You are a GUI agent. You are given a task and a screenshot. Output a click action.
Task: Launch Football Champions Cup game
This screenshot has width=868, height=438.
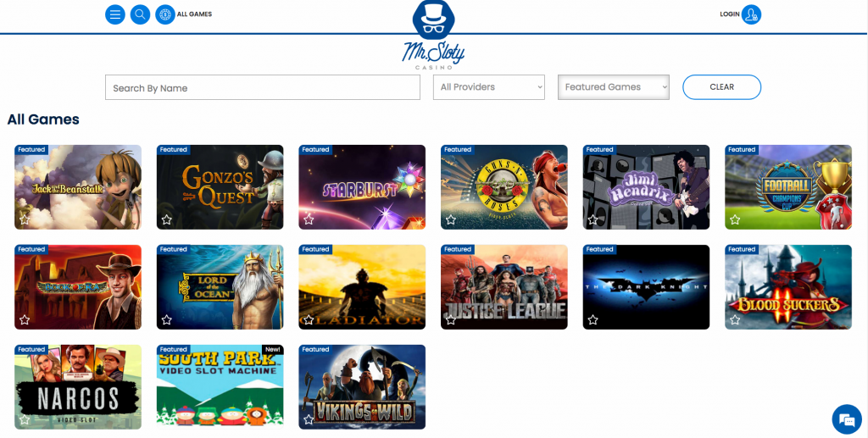788,187
